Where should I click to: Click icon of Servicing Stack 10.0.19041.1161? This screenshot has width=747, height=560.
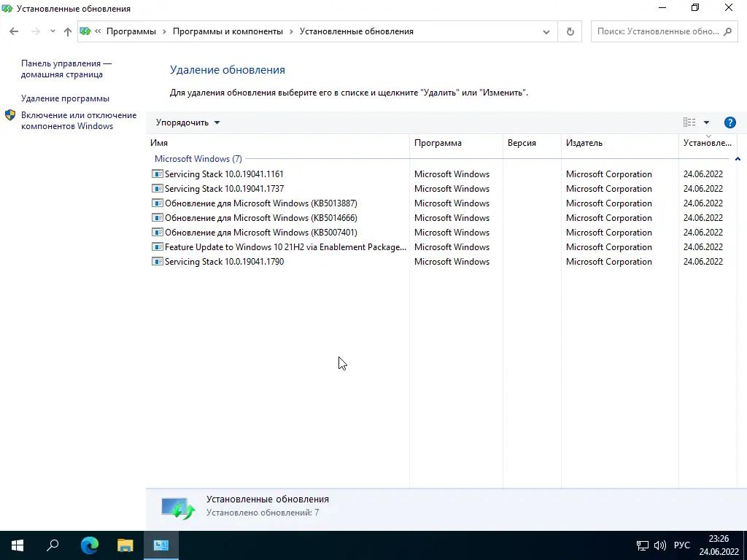coord(158,174)
